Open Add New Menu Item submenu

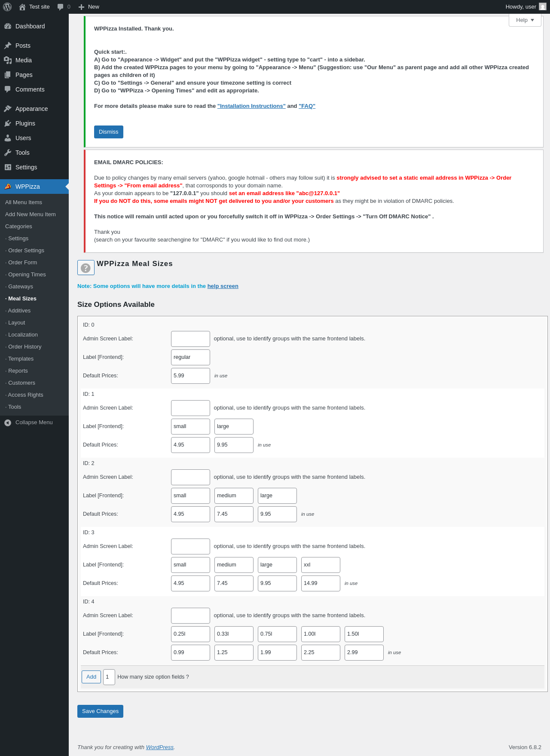click(x=31, y=214)
